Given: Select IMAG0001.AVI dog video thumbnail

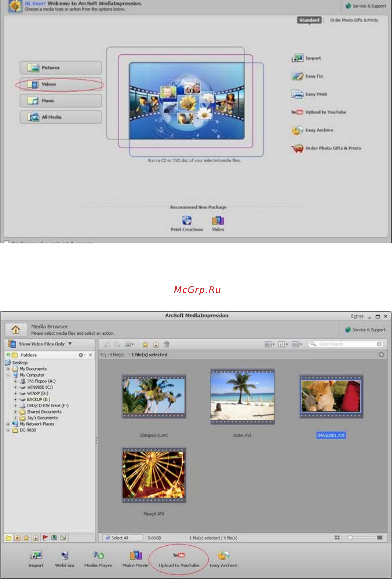Looking at the screenshot, I should (x=331, y=396).
